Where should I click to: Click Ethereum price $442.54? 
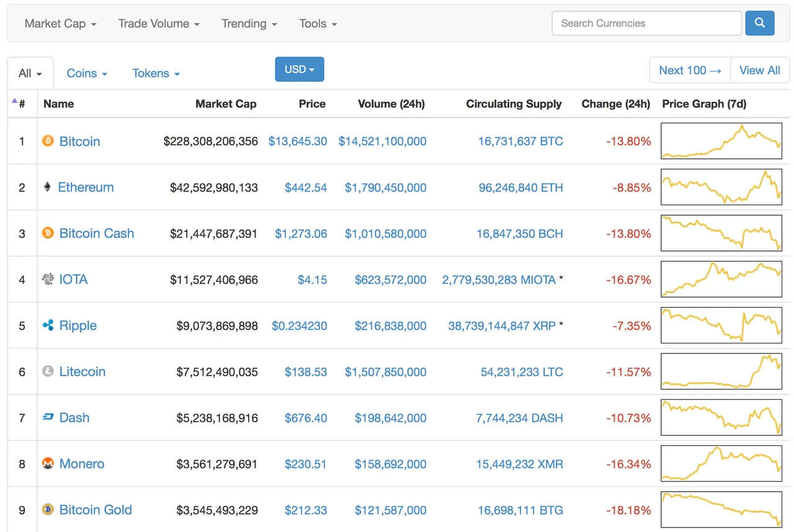coord(306,187)
